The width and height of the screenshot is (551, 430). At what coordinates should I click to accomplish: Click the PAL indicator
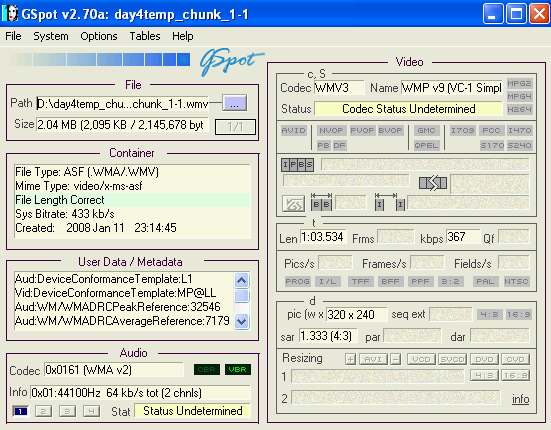click(485, 281)
